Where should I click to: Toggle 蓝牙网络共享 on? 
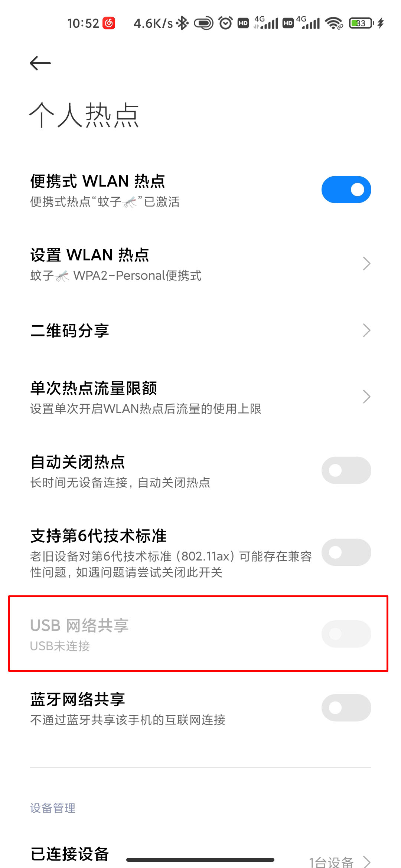(x=346, y=708)
